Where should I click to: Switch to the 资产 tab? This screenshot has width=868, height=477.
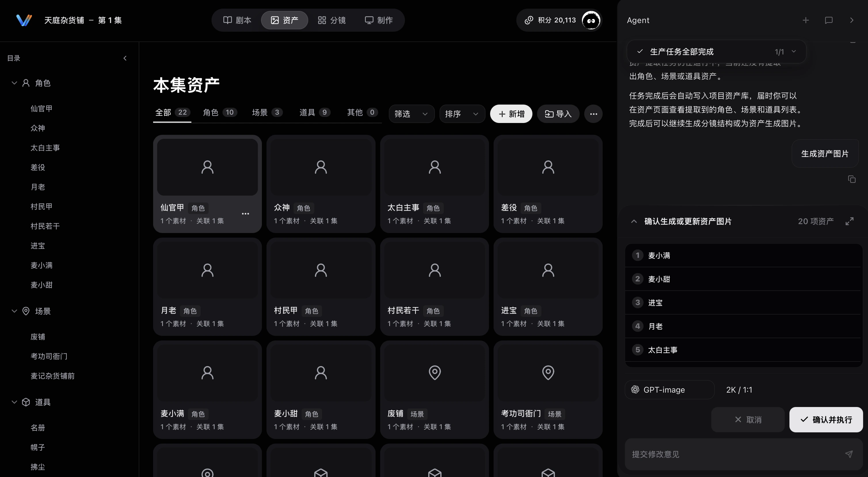284,20
